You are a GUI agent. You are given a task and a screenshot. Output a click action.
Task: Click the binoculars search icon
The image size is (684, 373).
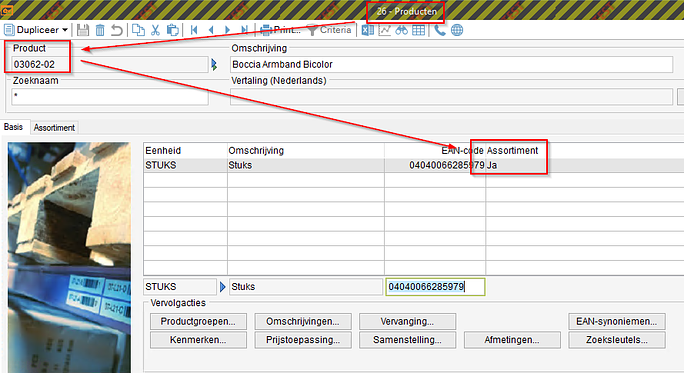(x=401, y=30)
